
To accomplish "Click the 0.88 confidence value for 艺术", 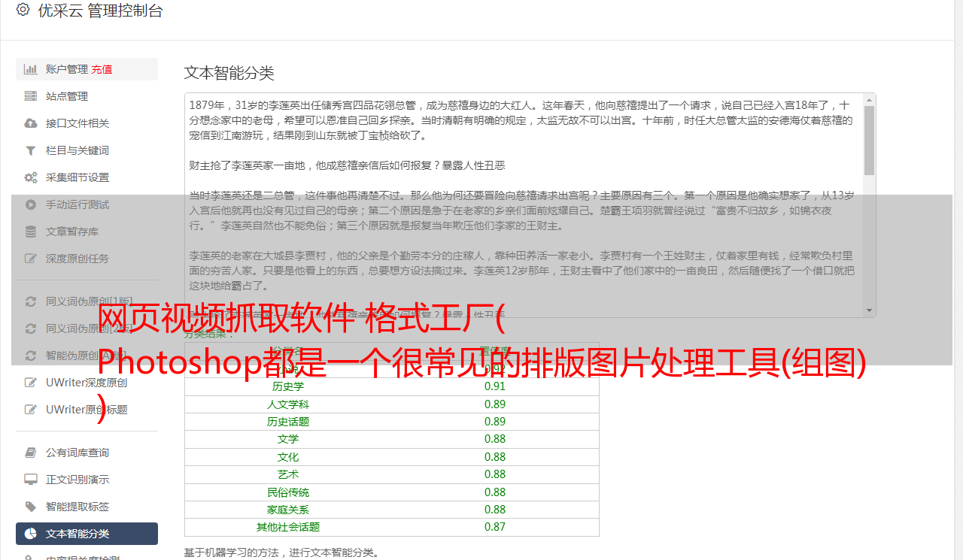I will (495, 474).
